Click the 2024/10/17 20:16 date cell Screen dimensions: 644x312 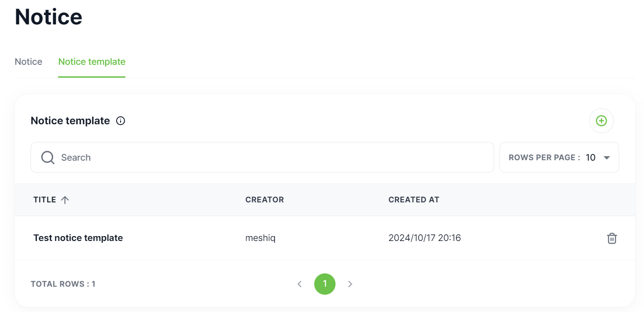pyautogui.click(x=425, y=238)
